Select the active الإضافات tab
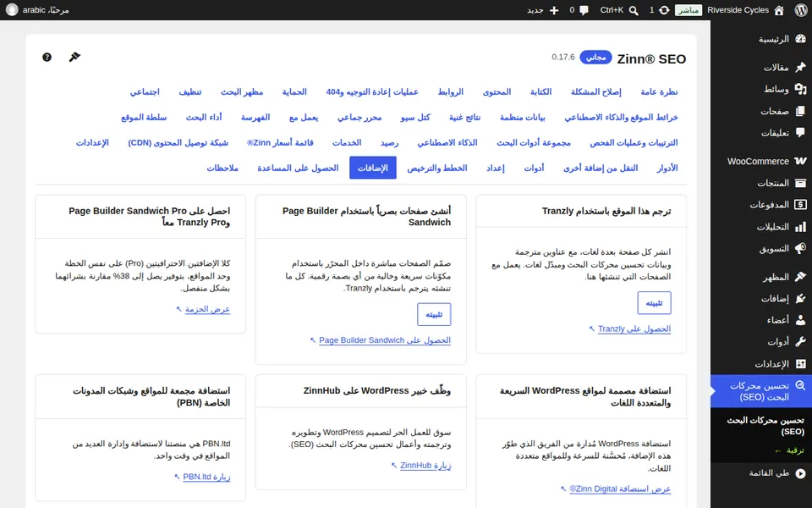The height and width of the screenshot is (508, 812). click(x=373, y=168)
